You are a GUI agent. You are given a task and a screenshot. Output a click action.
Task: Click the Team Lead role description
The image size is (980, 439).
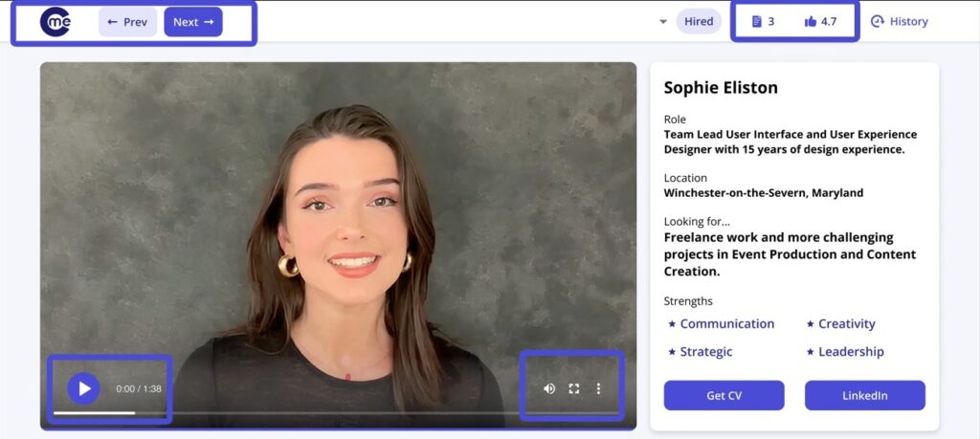pos(791,142)
